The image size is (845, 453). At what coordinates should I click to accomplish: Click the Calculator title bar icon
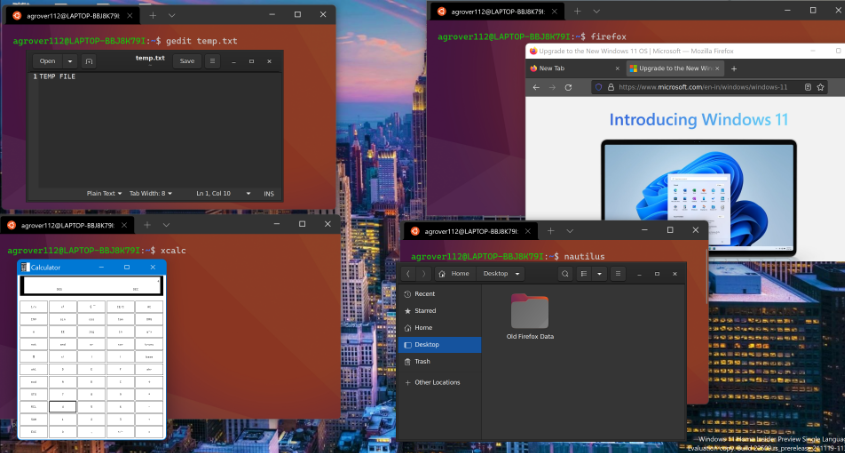(24, 267)
